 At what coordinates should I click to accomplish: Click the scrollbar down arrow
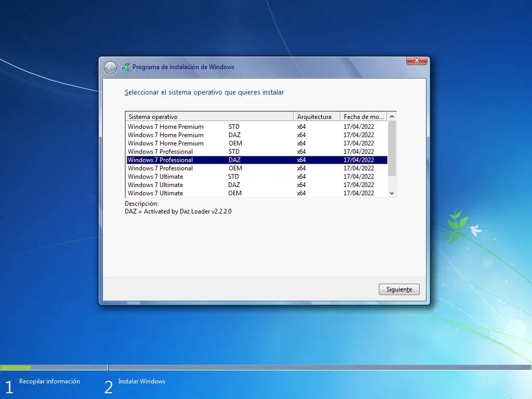coord(392,193)
